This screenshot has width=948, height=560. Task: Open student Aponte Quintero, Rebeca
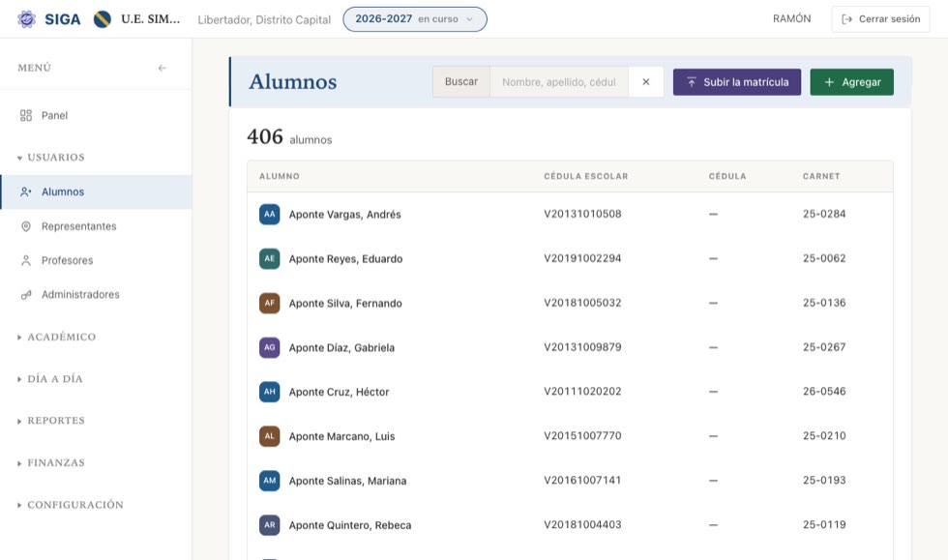coord(350,525)
